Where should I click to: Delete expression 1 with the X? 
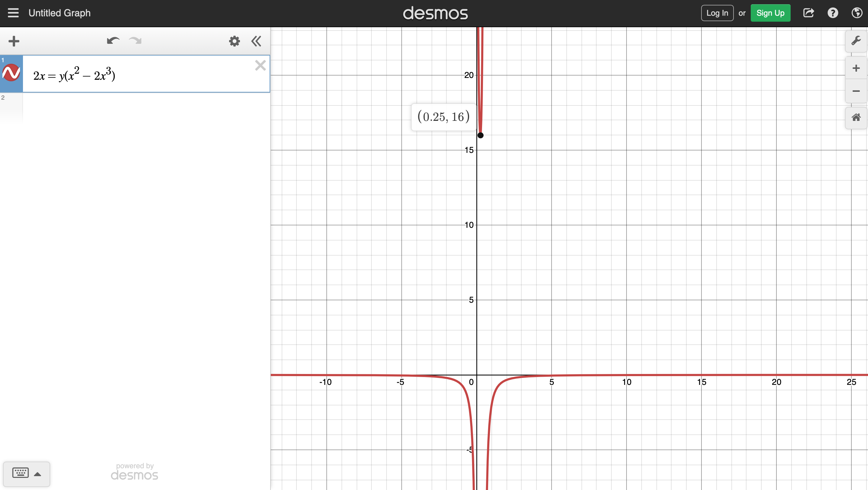(x=261, y=65)
